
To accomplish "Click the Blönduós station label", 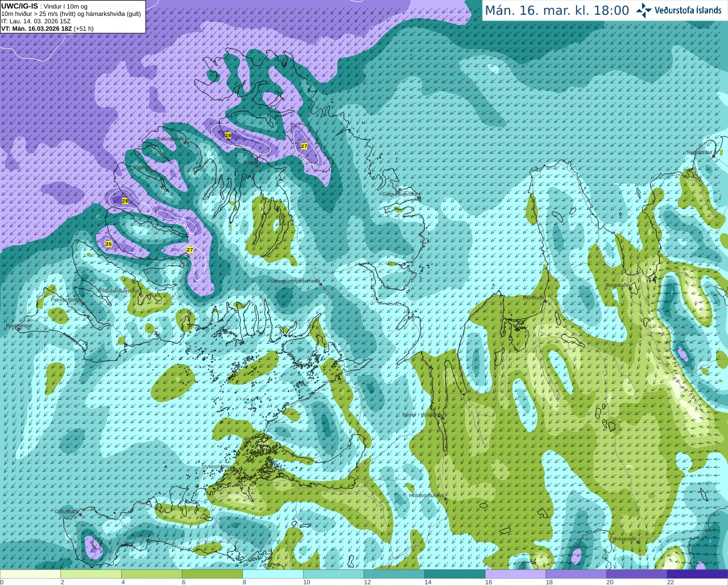I will (x=533, y=298).
